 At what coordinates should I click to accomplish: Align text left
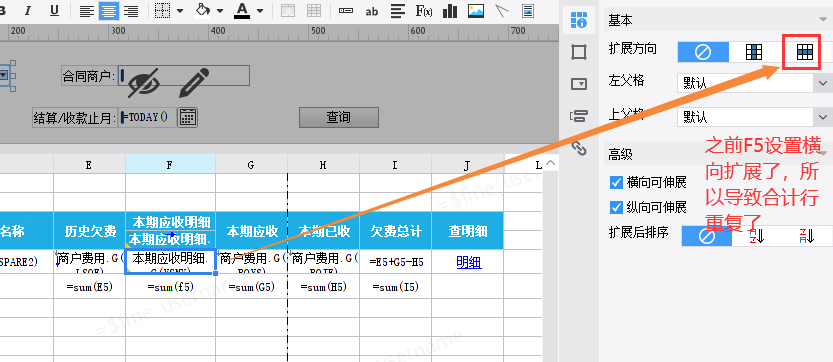pos(87,11)
